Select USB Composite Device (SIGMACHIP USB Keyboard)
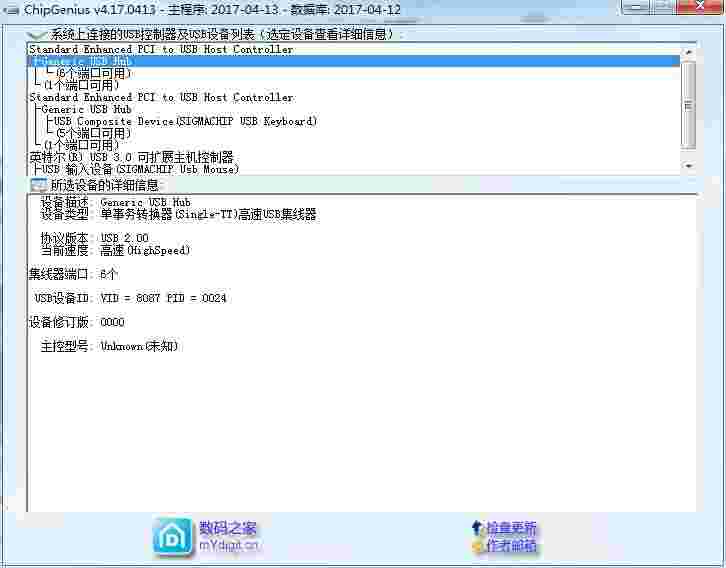 coord(185,121)
